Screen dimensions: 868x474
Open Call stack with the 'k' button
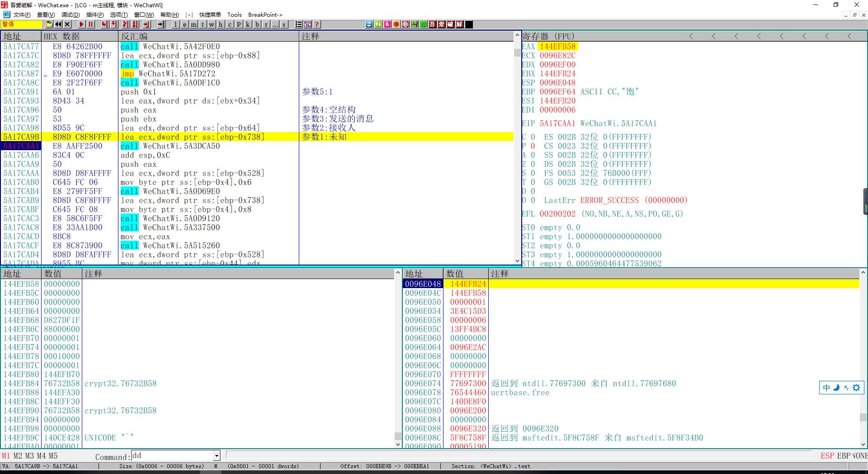click(248, 24)
